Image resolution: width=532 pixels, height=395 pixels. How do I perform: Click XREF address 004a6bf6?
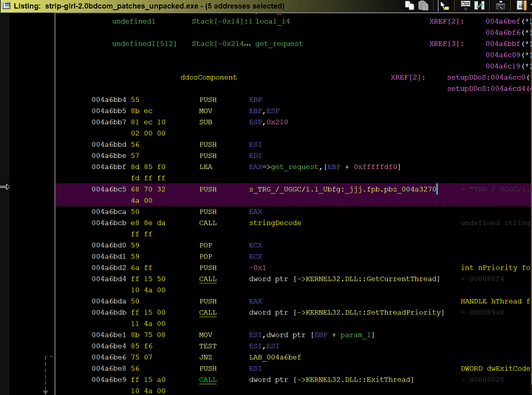[503, 32]
